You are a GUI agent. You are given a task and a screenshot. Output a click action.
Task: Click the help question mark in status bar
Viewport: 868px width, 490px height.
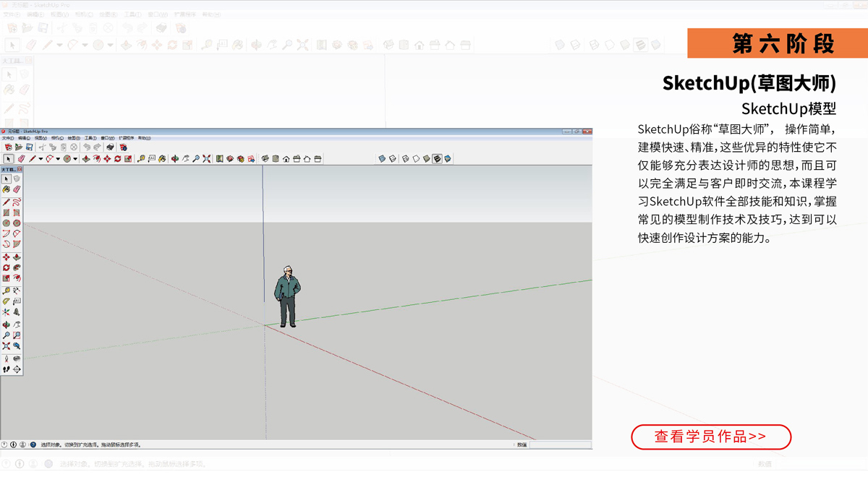(33, 444)
